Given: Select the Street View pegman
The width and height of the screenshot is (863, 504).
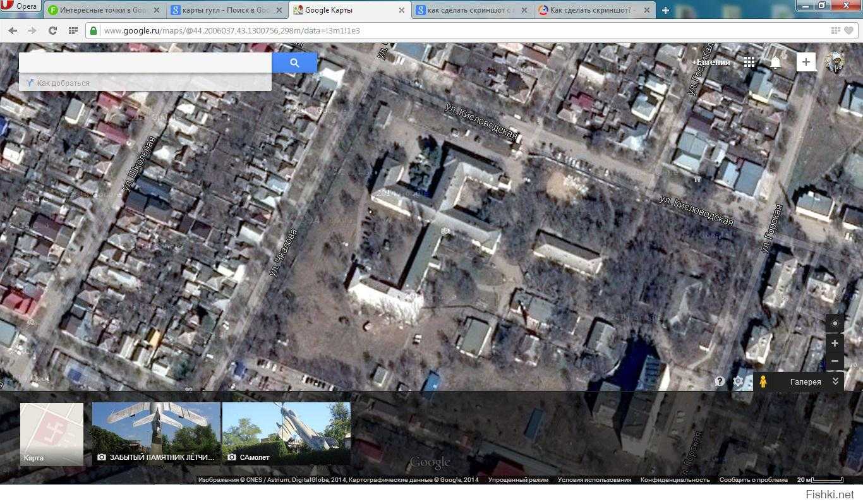Looking at the screenshot, I should 763,381.
